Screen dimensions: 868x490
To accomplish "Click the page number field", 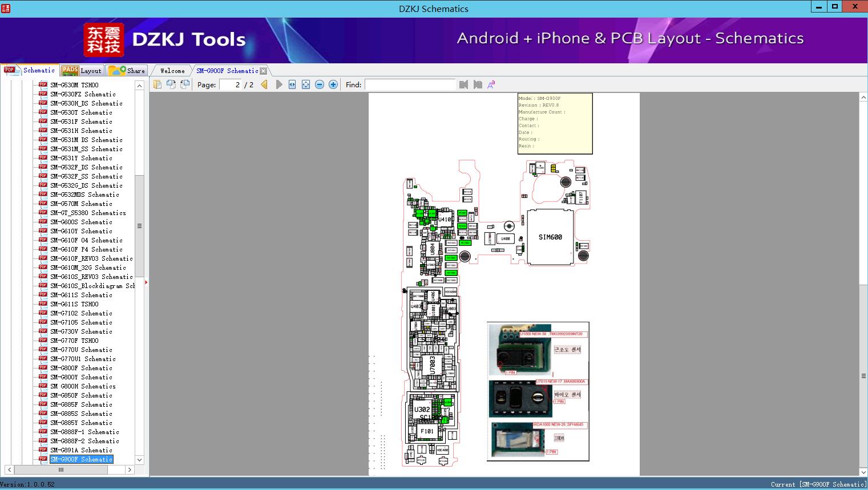I will point(230,84).
